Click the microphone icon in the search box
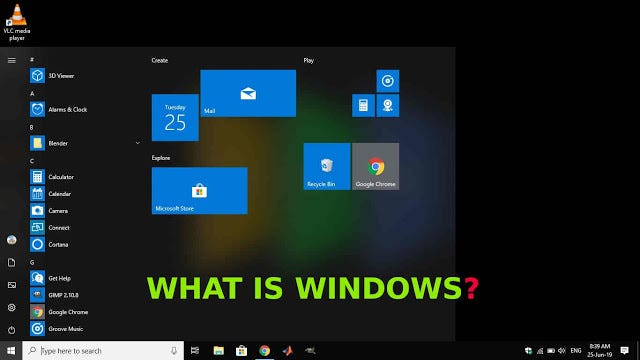 pos(174,351)
